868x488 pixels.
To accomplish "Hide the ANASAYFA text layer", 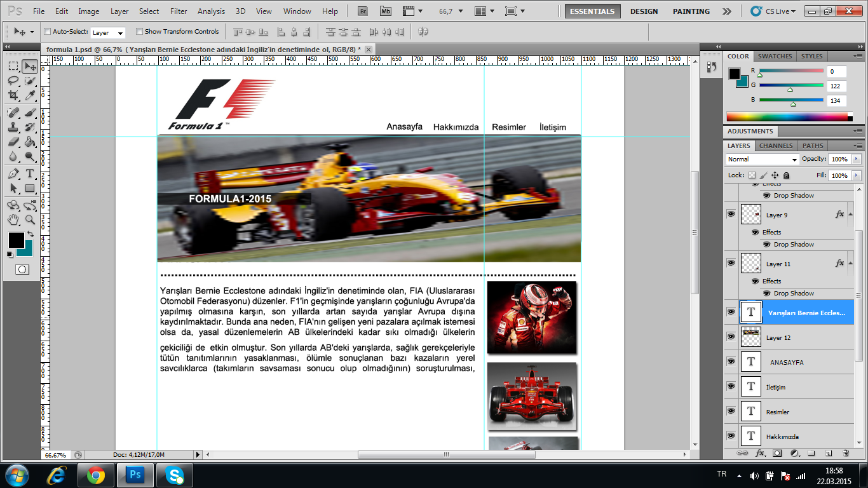I will pyautogui.click(x=731, y=362).
